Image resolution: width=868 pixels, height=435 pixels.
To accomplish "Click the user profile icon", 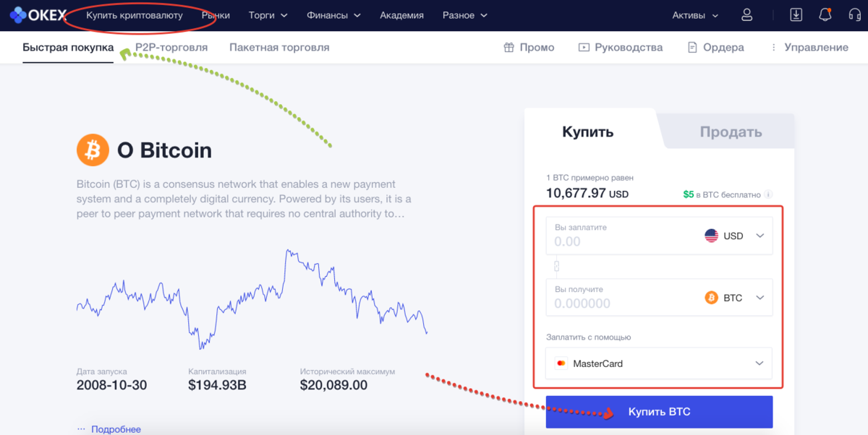I will (746, 14).
